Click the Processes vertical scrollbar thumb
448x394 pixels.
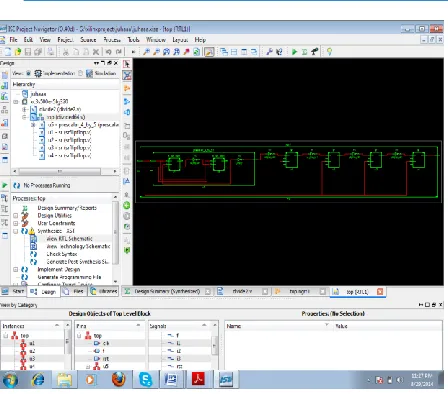[116, 232]
